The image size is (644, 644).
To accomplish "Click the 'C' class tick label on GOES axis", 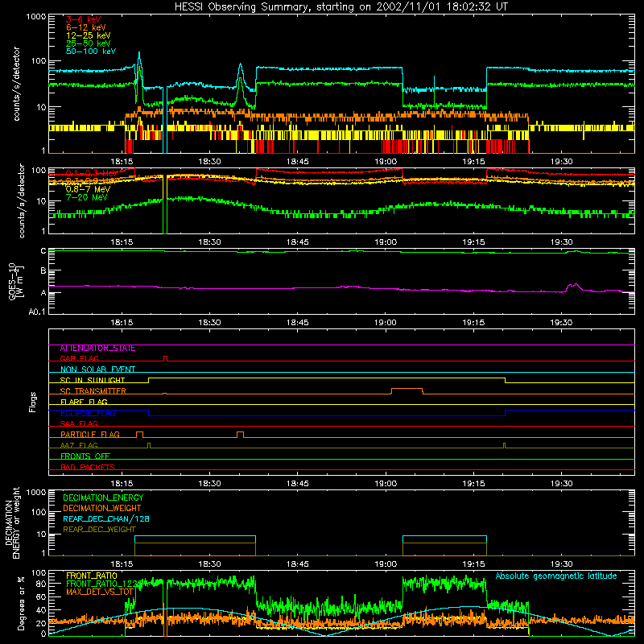I will pyautogui.click(x=43, y=251).
